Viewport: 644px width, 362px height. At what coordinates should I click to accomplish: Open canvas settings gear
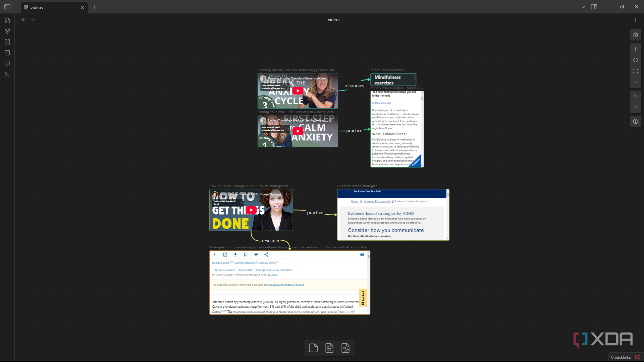(x=636, y=35)
